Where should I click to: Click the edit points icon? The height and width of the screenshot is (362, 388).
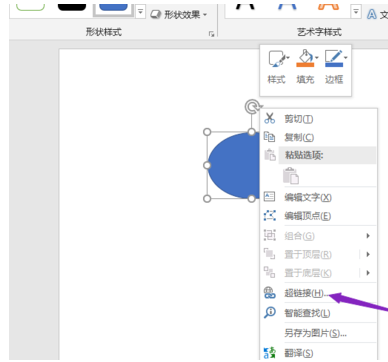(x=269, y=215)
